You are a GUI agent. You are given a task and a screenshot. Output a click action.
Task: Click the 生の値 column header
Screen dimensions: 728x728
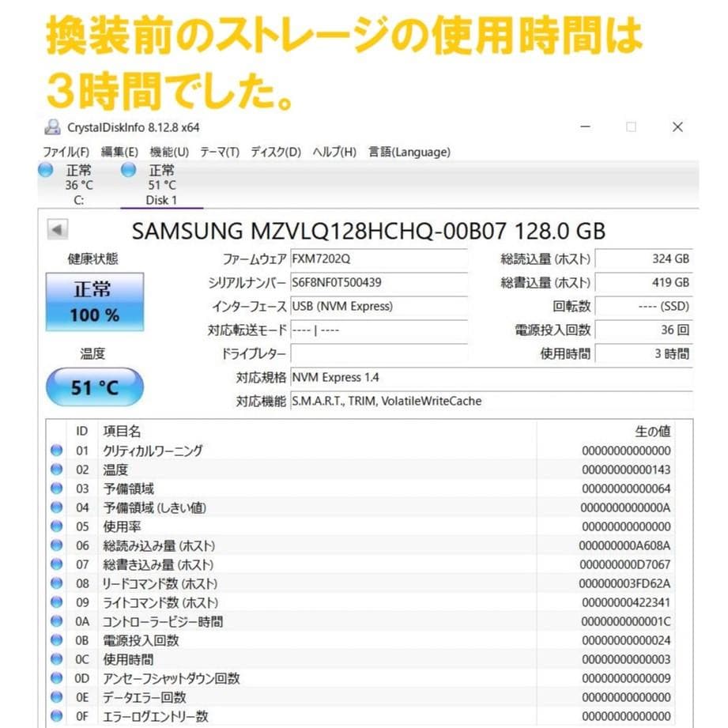pyautogui.click(x=652, y=432)
